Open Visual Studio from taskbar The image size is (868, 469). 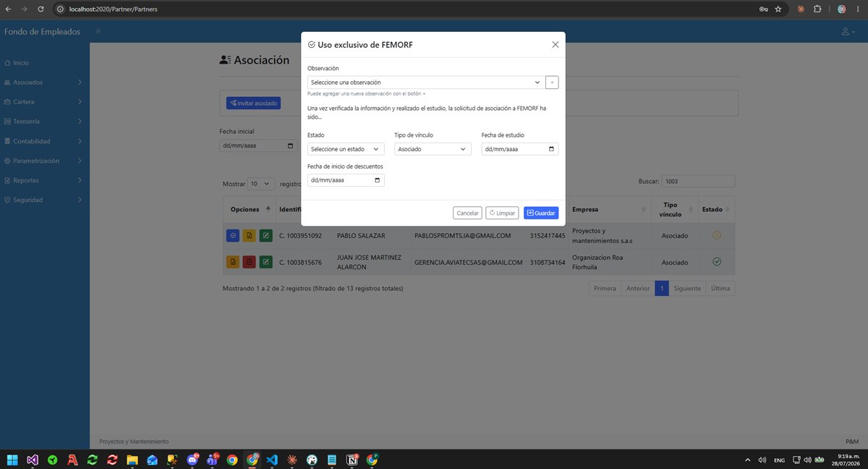pos(33,460)
